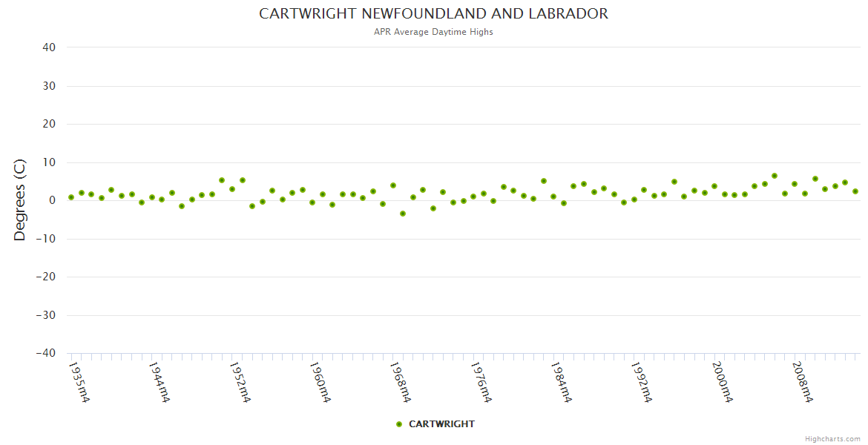Viewport: 868px width, 445px height.
Task: Open the Highcharts.com credits link
Action: pyautogui.click(x=832, y=439)
